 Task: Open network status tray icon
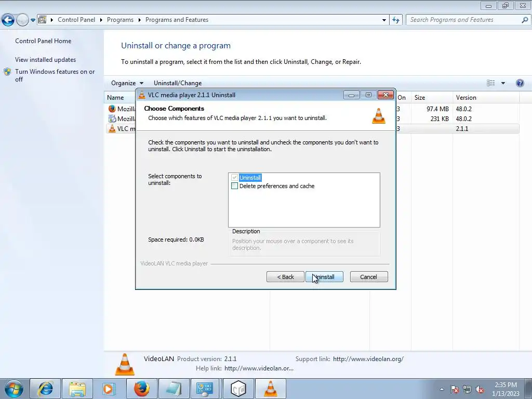point(467,389)
